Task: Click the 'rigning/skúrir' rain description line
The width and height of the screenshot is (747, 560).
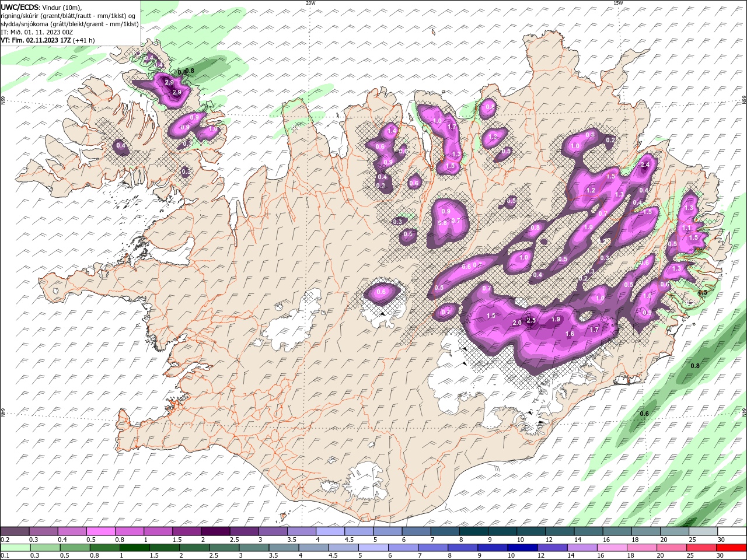Action: 69,15
